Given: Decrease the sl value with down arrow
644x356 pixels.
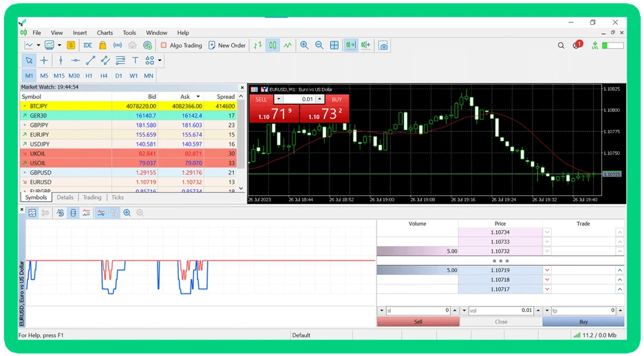Looking at the screenshot, I should (x=382, y=311).
